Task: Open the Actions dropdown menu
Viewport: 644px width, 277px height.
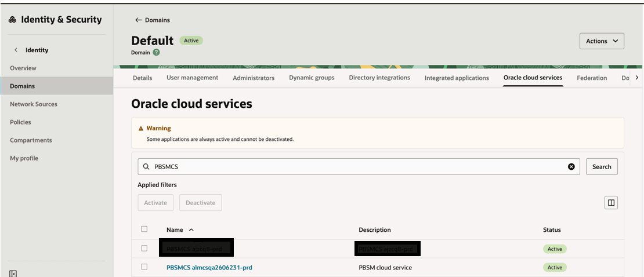Action: (x=602, y=41)
